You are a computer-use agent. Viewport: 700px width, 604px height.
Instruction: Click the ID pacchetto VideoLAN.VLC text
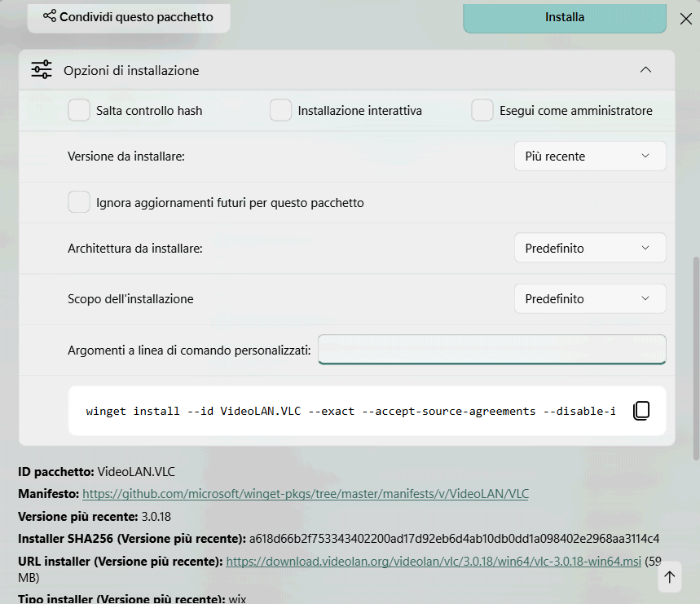tap(96, 472)
